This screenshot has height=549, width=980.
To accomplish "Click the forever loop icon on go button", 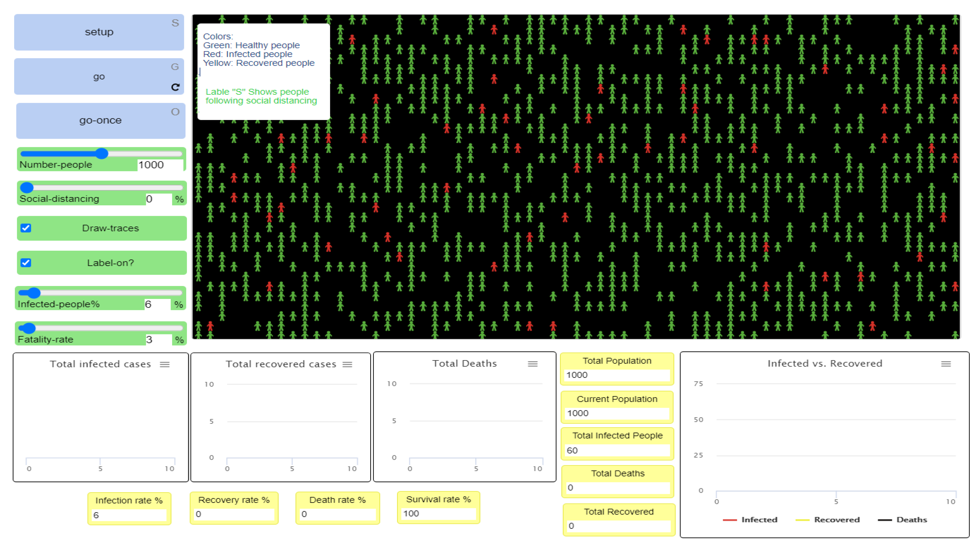I will coord(175,87).
